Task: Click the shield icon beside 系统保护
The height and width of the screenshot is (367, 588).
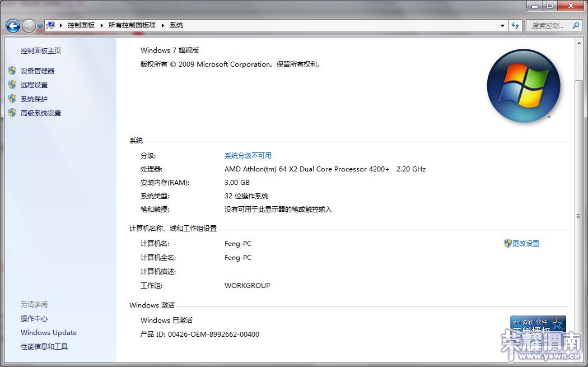Action: pyautogui.click(x=12, y=99)
